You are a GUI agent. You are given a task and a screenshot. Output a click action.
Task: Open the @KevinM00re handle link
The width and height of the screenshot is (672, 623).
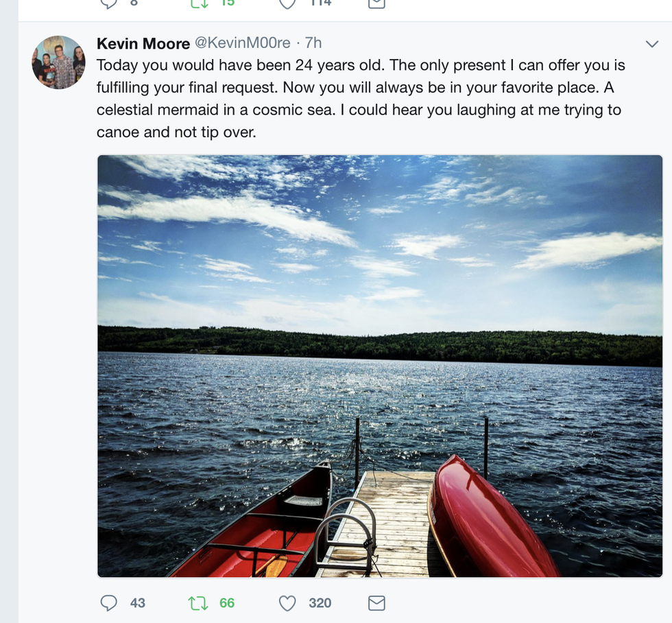coord(243,43)
